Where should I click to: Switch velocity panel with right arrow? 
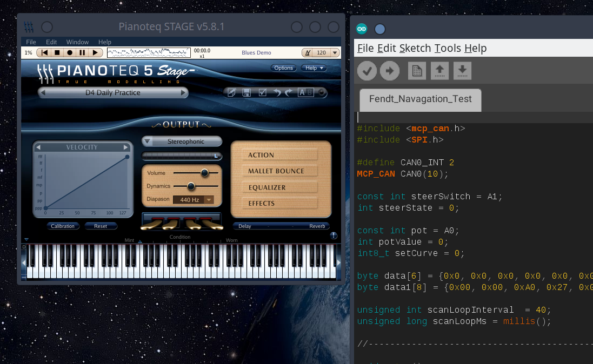(126, 147)
